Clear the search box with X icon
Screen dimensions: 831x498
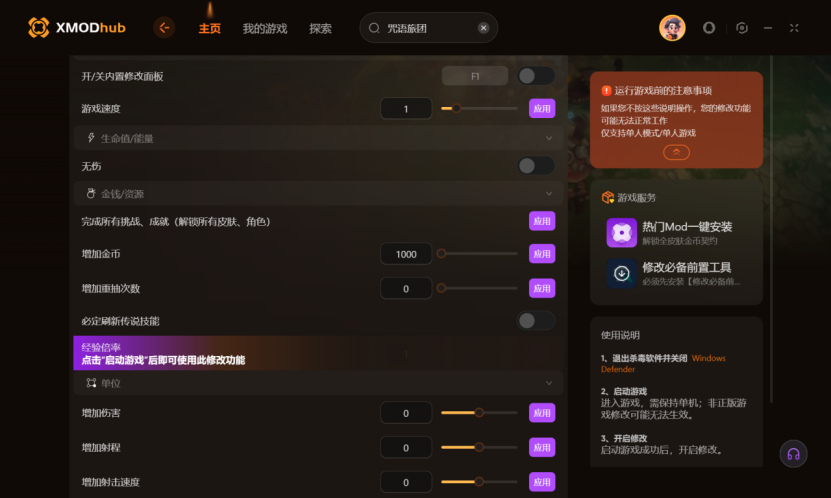coord(483,28)
